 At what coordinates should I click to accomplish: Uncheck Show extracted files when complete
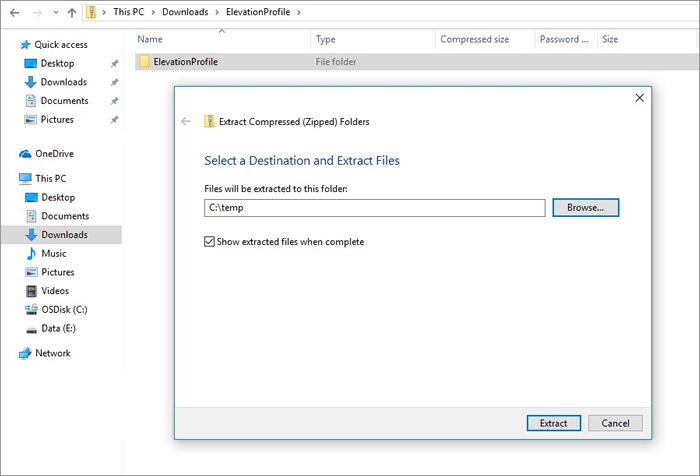click(209, 242)
